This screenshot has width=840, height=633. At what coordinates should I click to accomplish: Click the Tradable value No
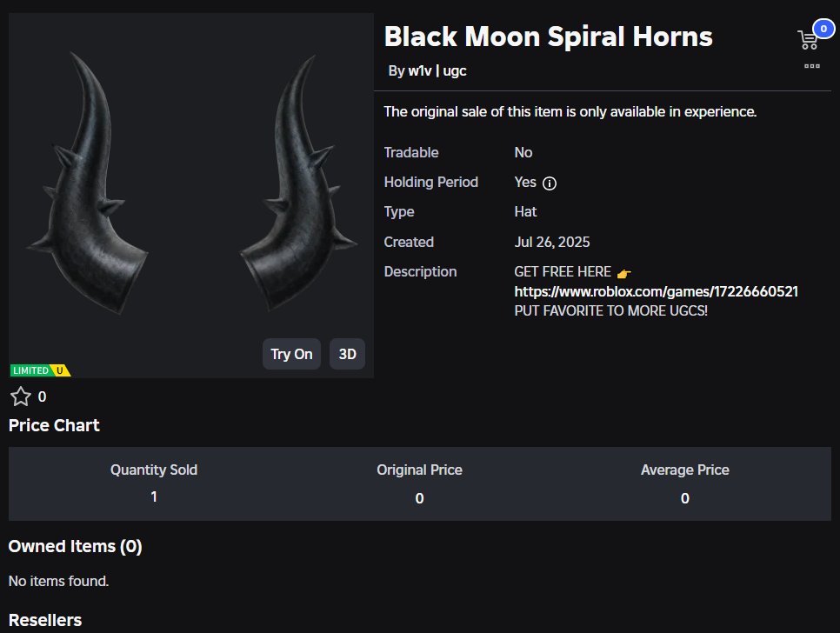point(523,153)
